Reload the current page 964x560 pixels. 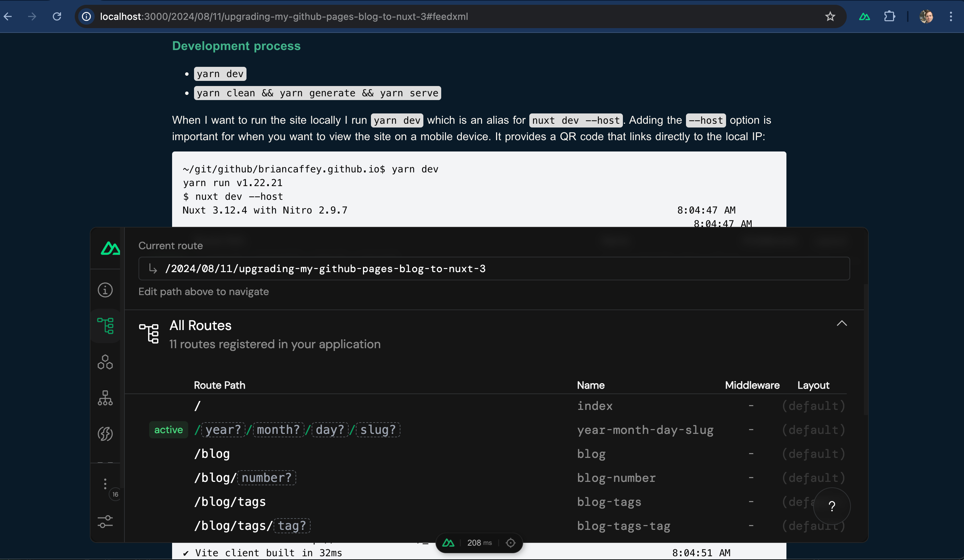57,16
